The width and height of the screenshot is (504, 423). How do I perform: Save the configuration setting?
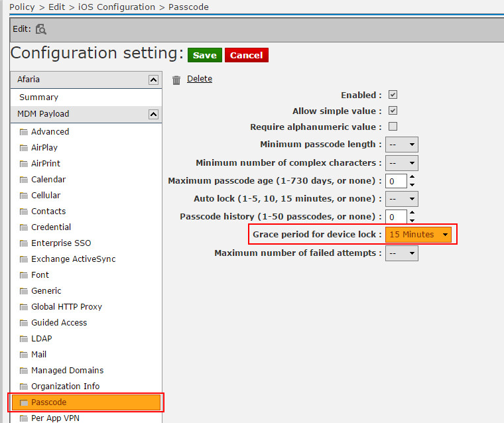[205, 55]
